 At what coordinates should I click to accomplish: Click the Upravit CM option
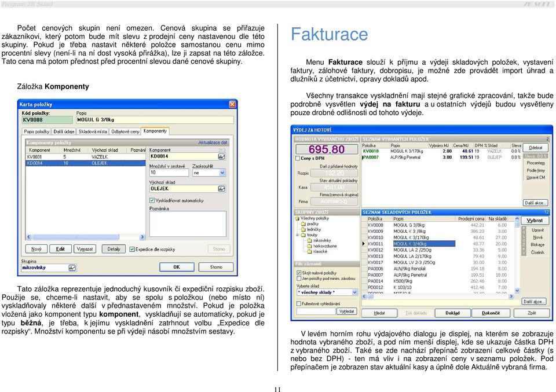click(x=535, y=178)
